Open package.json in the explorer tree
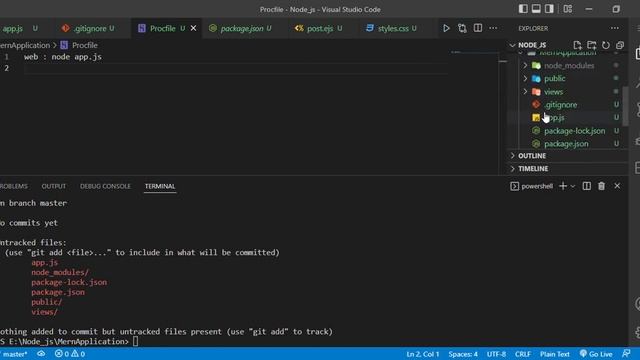 tap(566, 144)
